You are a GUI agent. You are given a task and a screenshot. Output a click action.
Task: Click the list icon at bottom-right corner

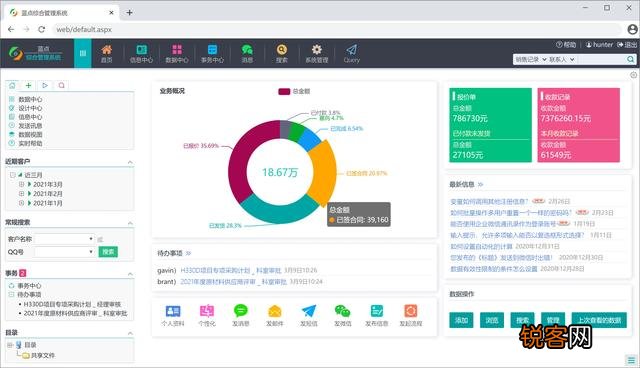(631, 360)
